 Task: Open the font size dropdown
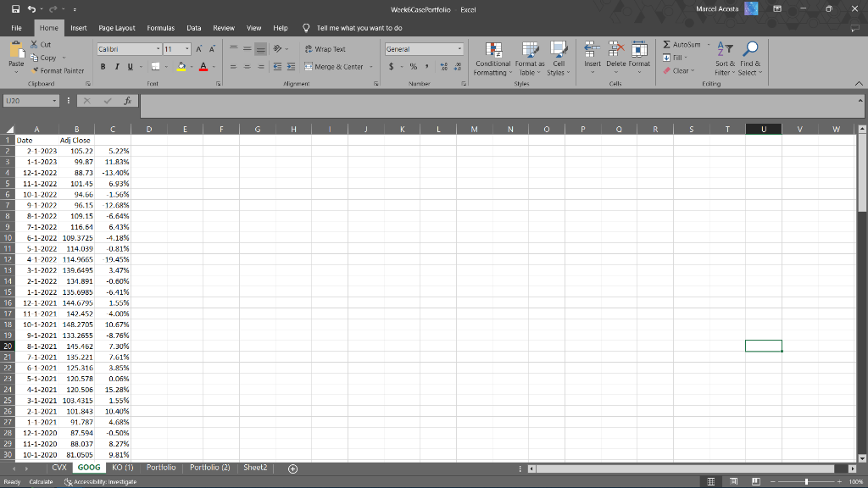coord(186,49)
